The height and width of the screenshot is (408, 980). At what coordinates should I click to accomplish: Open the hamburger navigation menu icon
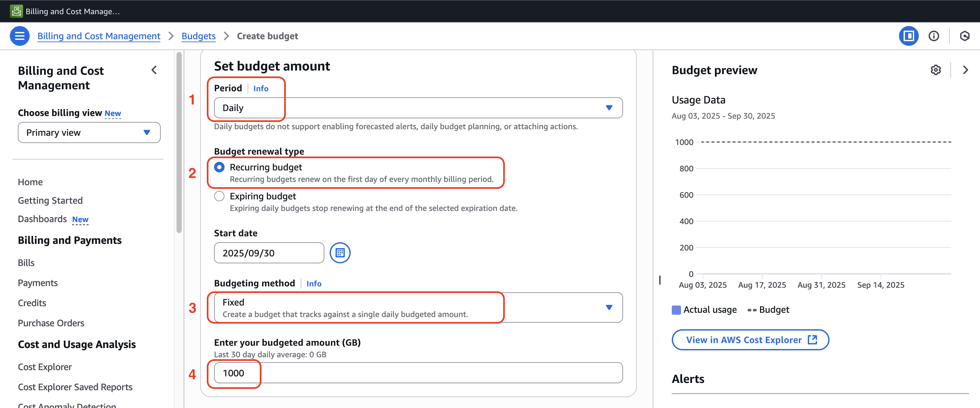point(19,36)
